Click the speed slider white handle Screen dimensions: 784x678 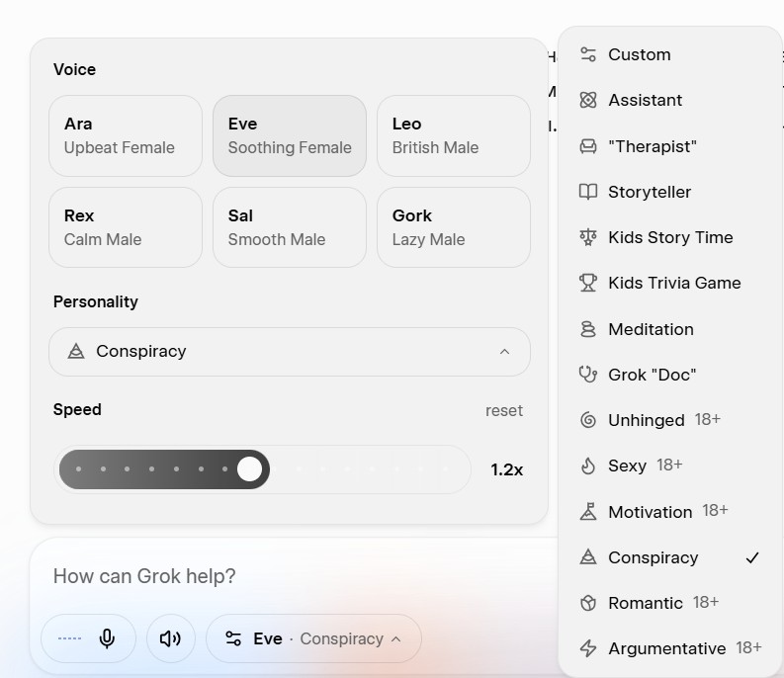click(x=249, y=469)
